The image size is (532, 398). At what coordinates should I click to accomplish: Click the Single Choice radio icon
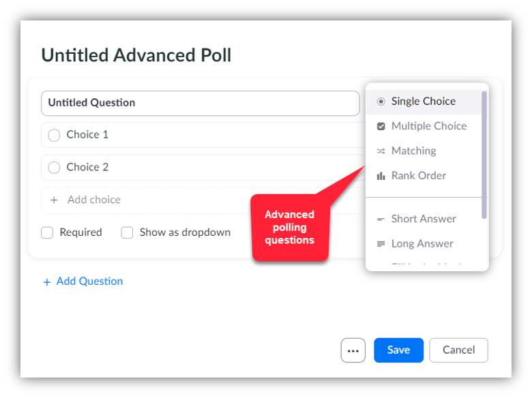tap(381, 102)
